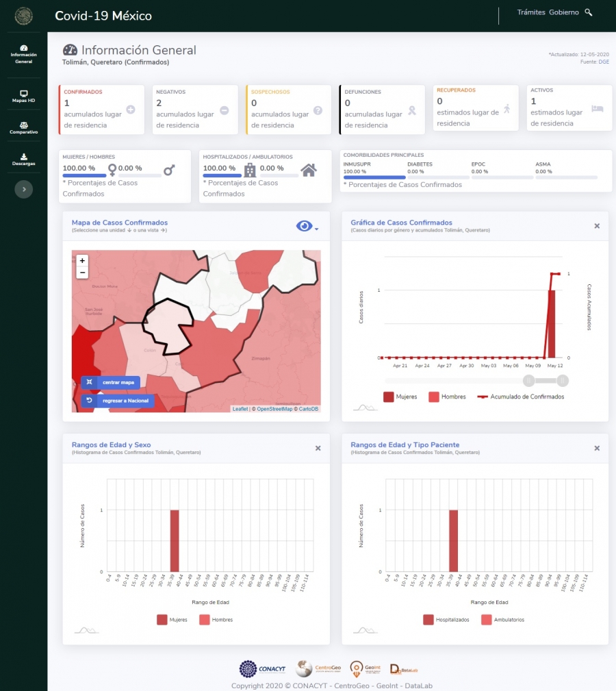
Task: Click the date range slider handle under chart
Action: pyautogui.click(x=529, y=381)
